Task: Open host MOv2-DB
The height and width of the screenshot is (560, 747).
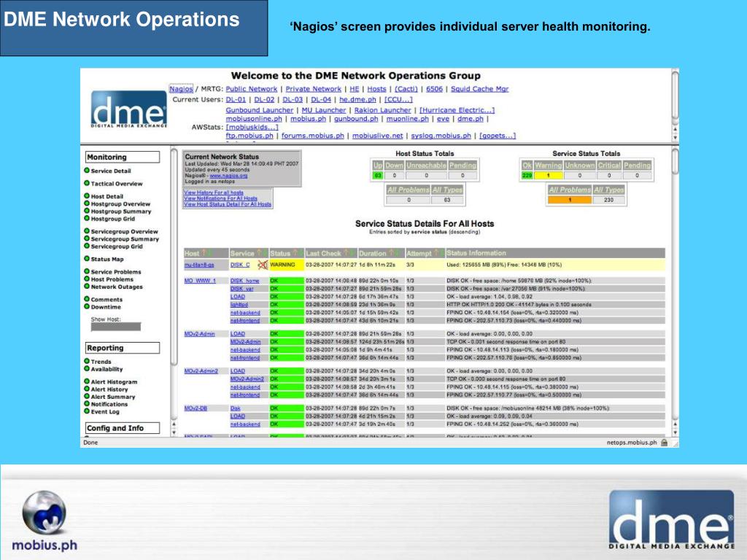Action: point(196,408)
